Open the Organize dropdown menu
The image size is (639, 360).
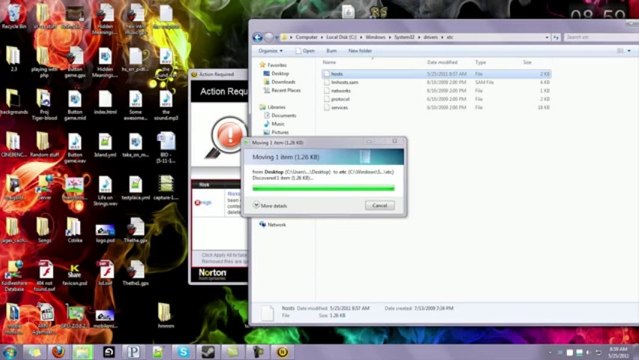click(270, 51)
